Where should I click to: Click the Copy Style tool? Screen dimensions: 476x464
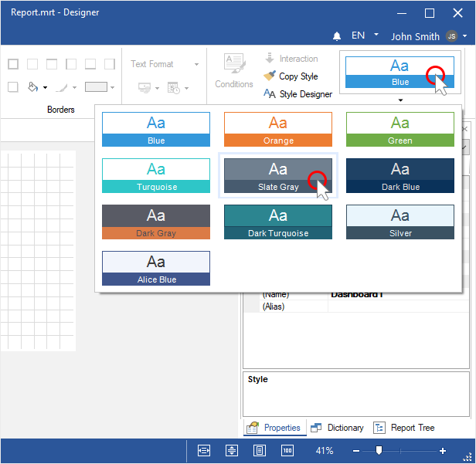(x=291, y=76)
